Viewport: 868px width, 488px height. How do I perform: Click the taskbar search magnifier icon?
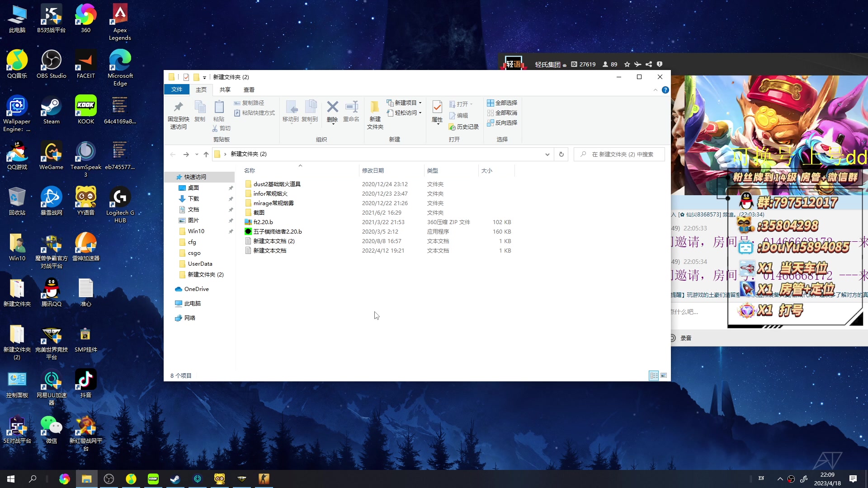(x=33, y=479)
